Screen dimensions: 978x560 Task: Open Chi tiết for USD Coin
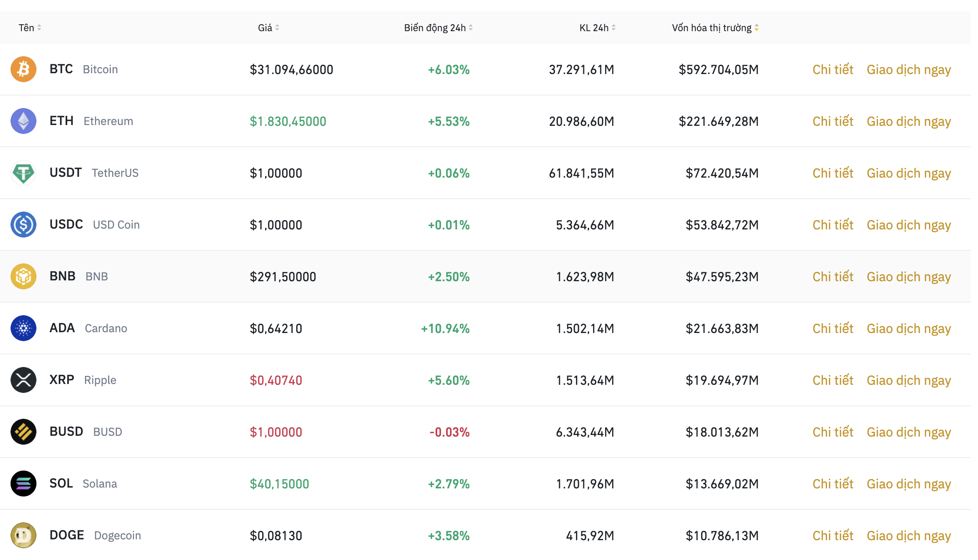point(833,225)
